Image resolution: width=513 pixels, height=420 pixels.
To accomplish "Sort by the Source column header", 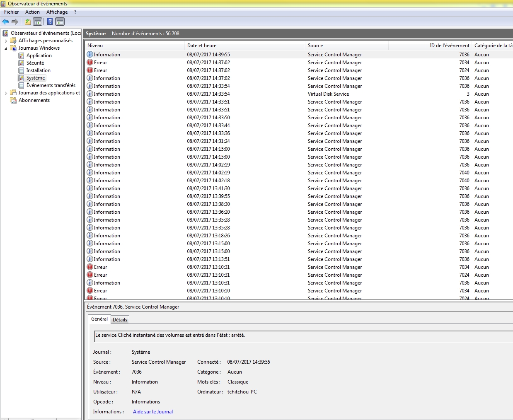I will 347,46.
